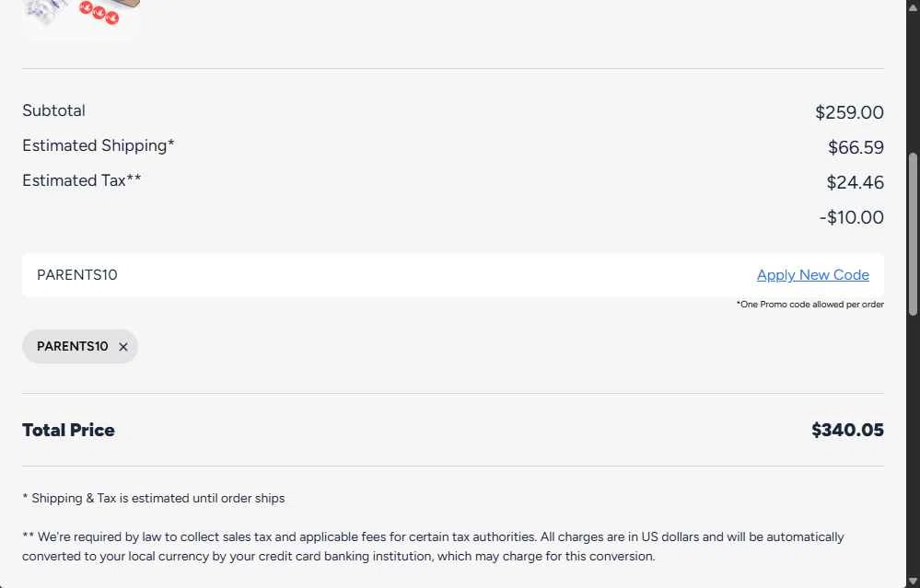Viewport: 920px width, 588px height.
Task: Select the PARENTS10 applied code chip label
Action: [72, 347]
